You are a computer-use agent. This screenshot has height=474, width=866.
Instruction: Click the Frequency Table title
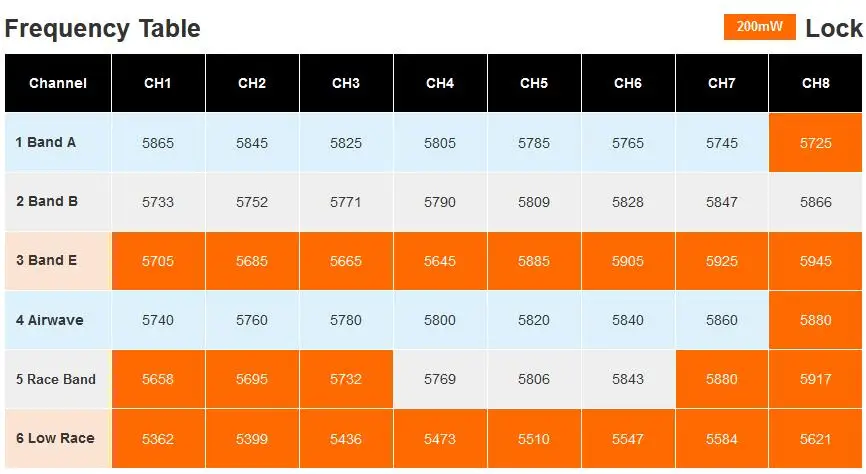click(103, 28)
